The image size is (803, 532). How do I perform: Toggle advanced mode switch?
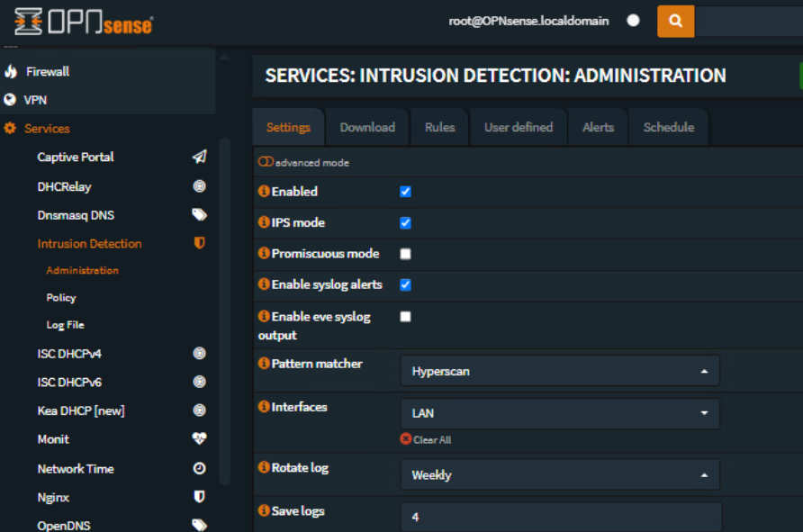pos(266,162)
